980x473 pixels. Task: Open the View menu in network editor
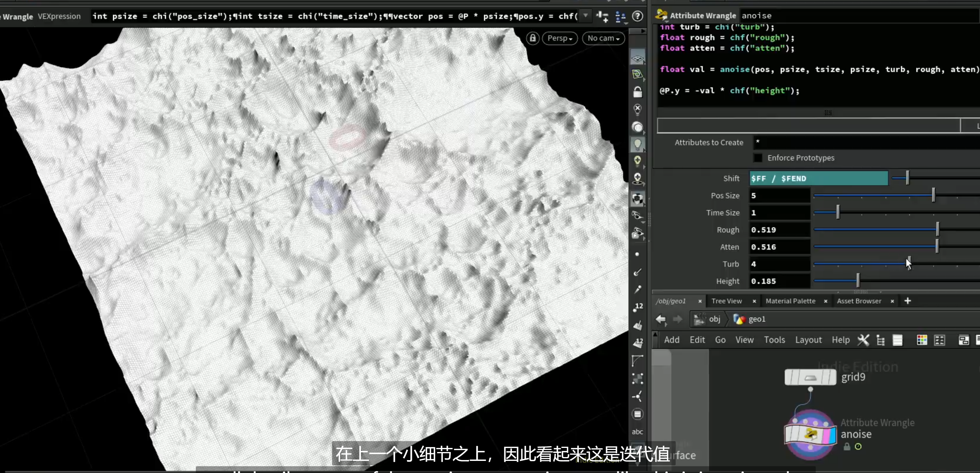[744, 340]
